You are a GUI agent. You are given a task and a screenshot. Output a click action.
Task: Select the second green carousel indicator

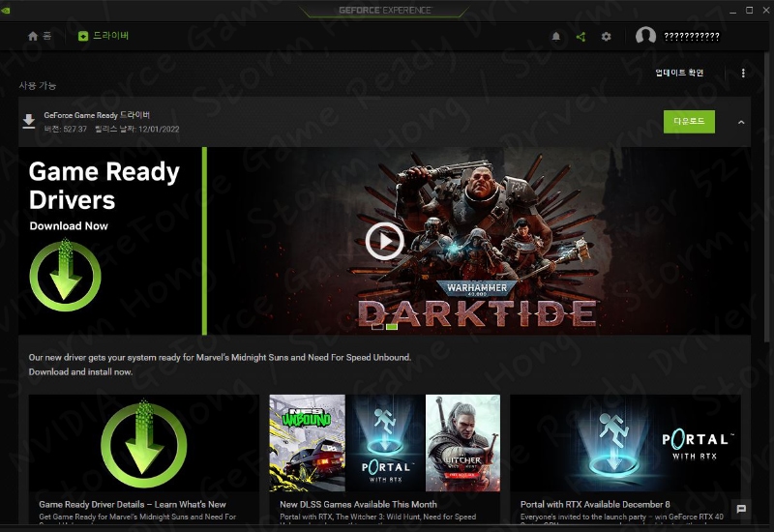click(392, 326)
